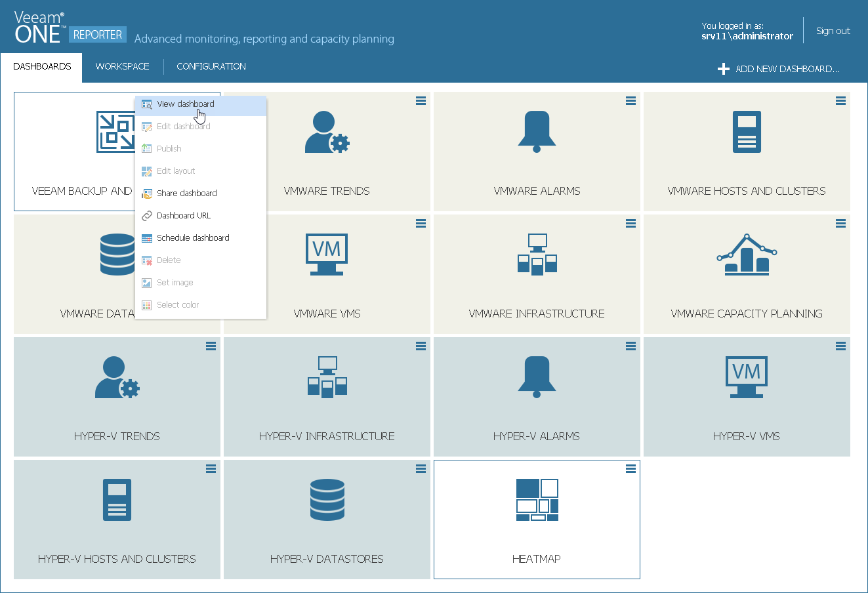Open the hamburger menu on VMware Hosts and Clusters
The image size is (868, 593).
840,101
